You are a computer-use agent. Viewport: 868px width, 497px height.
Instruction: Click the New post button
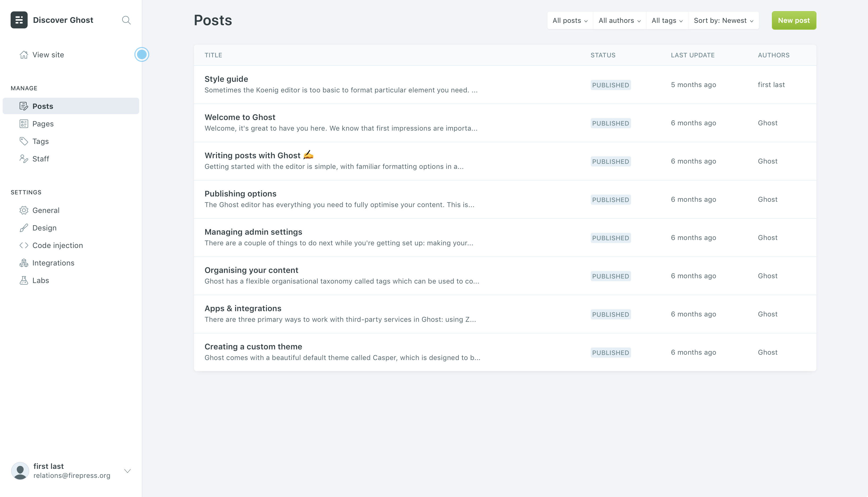pyautogui.click(x=794, y=20)
